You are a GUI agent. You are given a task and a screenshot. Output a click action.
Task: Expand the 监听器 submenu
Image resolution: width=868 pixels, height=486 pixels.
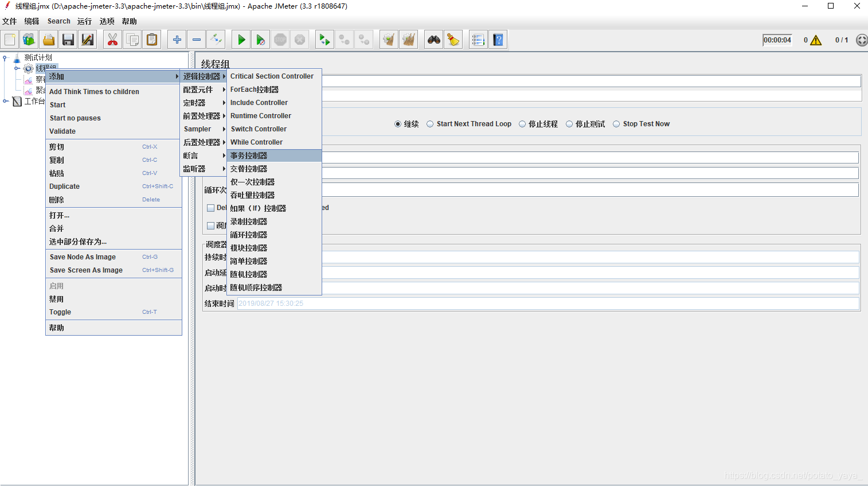pos(204,169)
